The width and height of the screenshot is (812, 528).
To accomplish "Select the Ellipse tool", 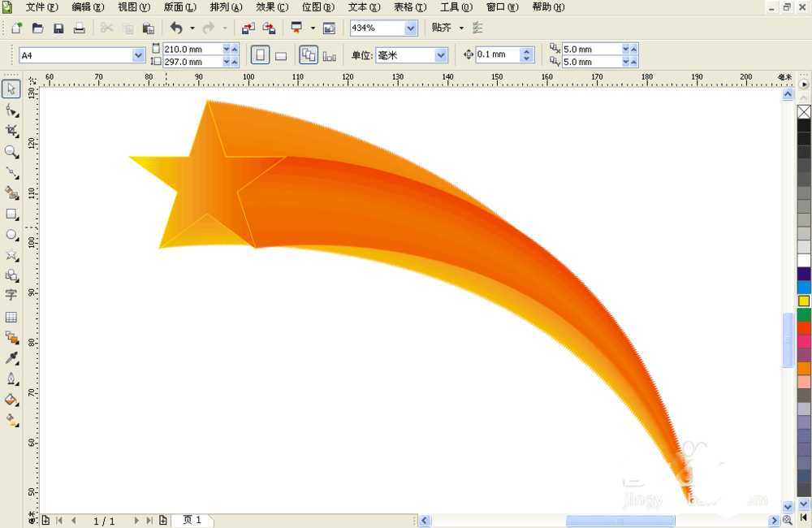I will [11, 235].
